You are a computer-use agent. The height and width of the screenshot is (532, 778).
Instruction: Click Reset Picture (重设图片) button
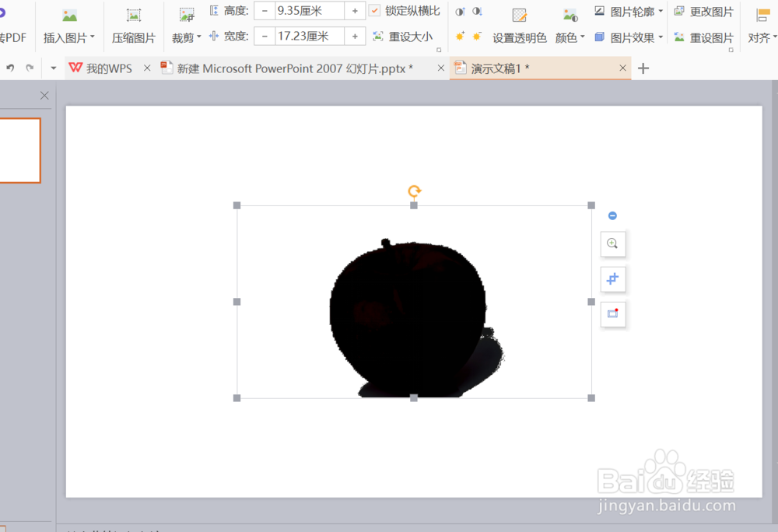703,37
